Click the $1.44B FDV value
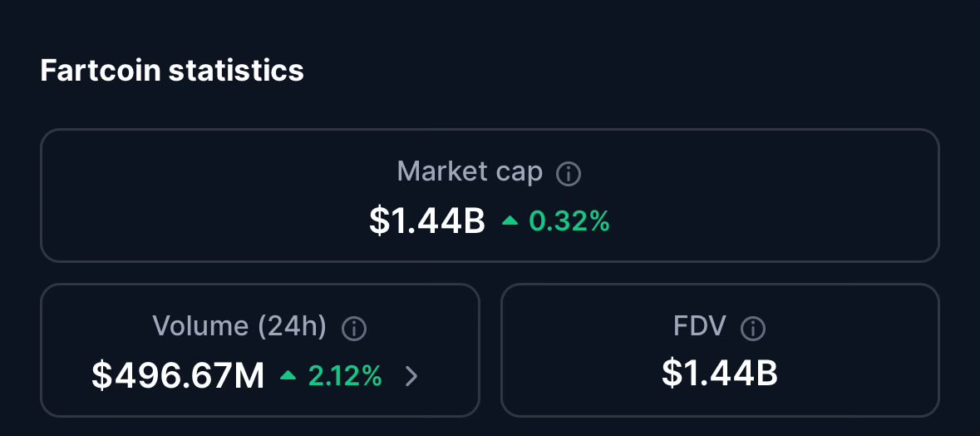 click(719, 374)
